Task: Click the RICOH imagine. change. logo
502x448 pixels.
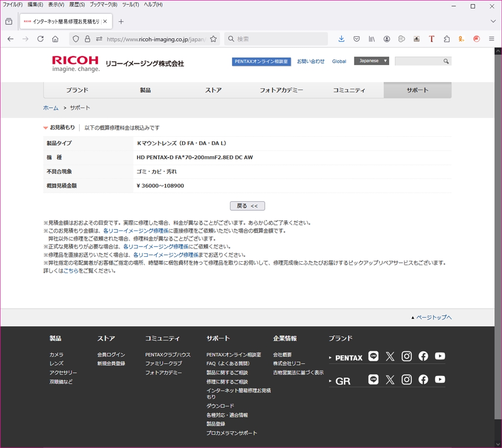Action: (x=76, y=64)
